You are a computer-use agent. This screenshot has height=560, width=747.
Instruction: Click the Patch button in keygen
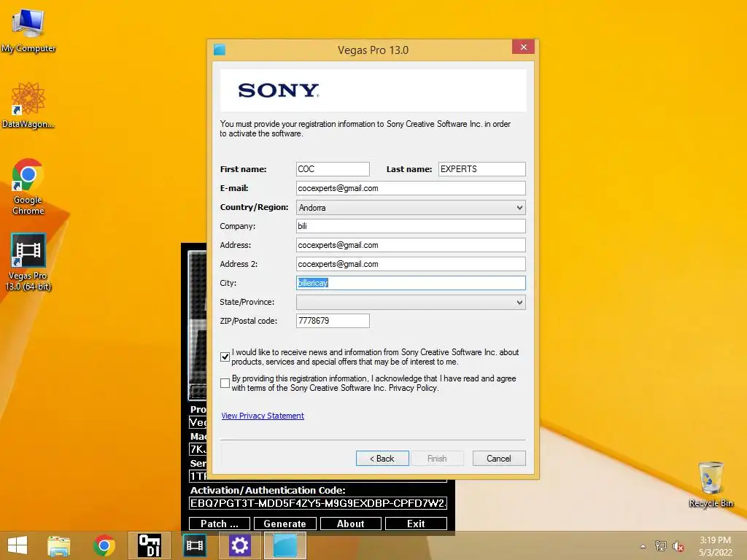(220, 524)
